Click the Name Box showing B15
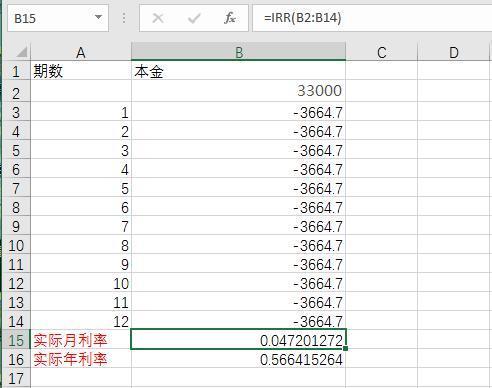 click(58, 18)
